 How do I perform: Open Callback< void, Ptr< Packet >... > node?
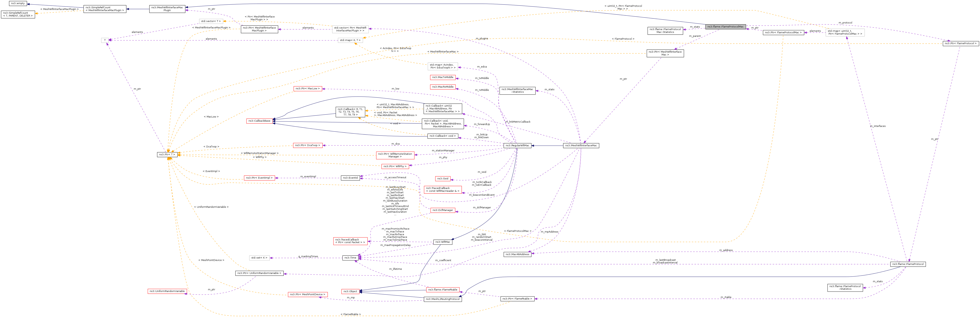tap(442, 124)
